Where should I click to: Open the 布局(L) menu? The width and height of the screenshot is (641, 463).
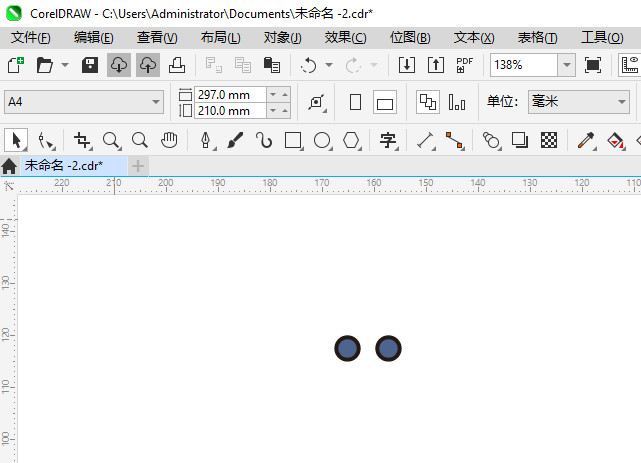pos(220,38)
